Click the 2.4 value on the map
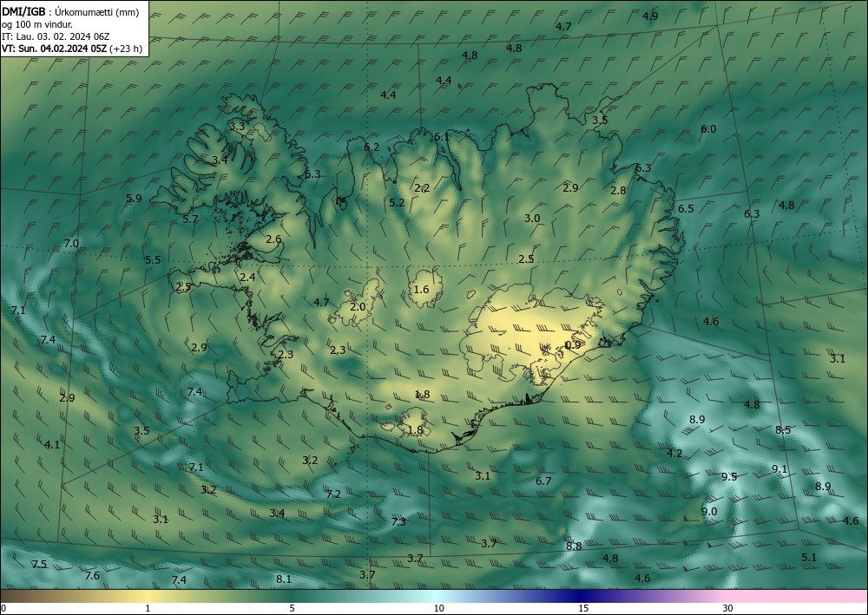The image size is (868, 615). tap(247, 277)
